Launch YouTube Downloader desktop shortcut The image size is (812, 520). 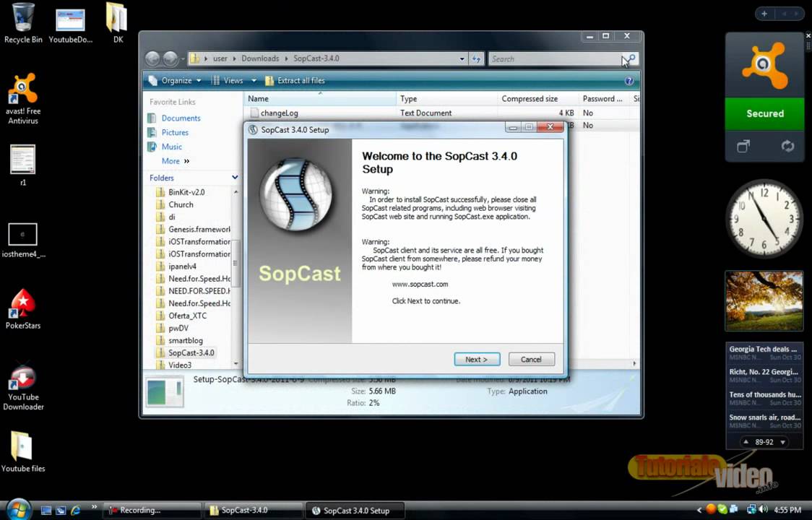[x=23, y=387]
